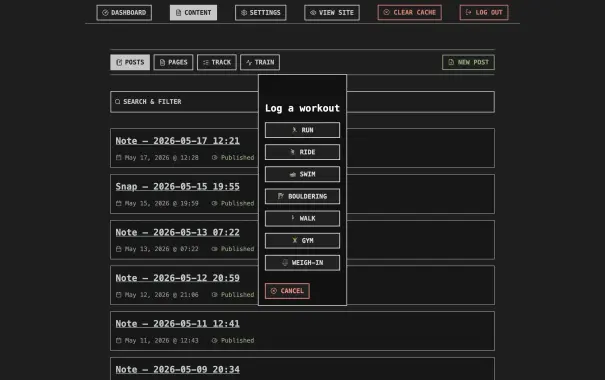Viewport: 605px width, 380px height.
Task: Open post Note – 2026-05-11 12:41
Action: tap(177, 324)
